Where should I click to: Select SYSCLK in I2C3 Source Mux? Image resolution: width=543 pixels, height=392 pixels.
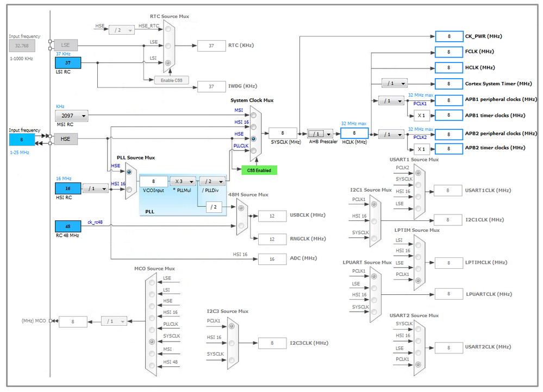point(232,360)
